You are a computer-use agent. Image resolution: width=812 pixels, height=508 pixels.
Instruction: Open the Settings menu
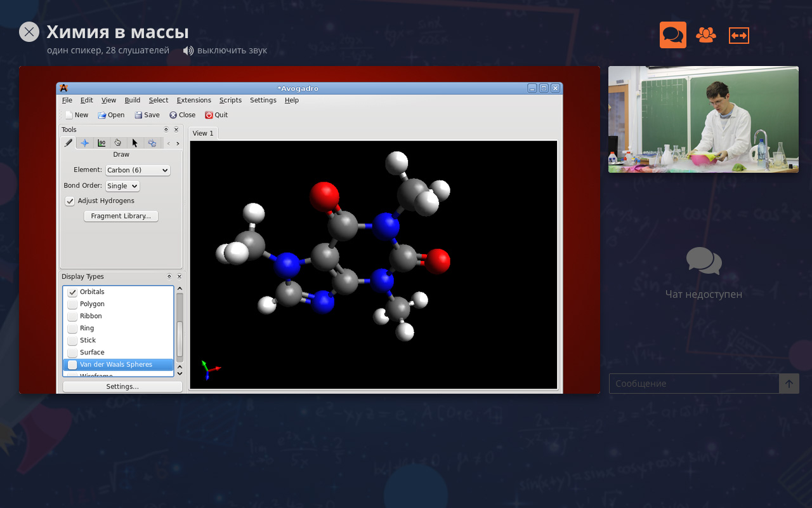click(x=263, y=100)
